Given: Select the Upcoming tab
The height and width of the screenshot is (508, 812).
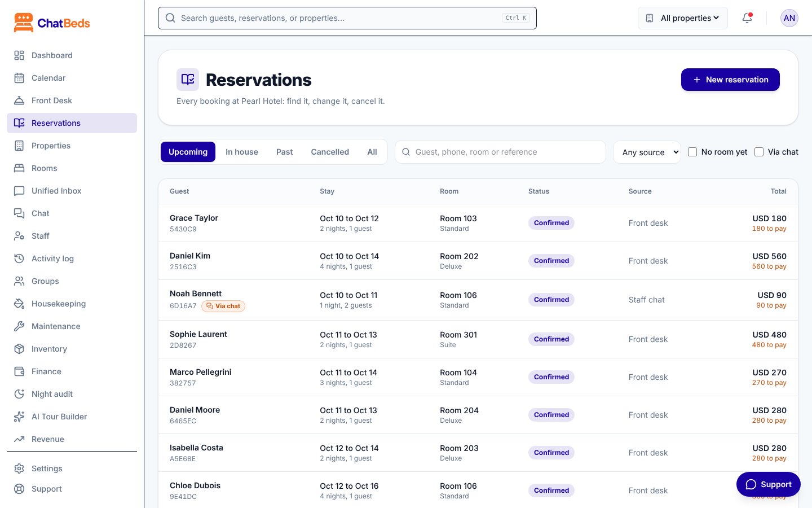Looking at the screenshot, I should coord(188,152).
